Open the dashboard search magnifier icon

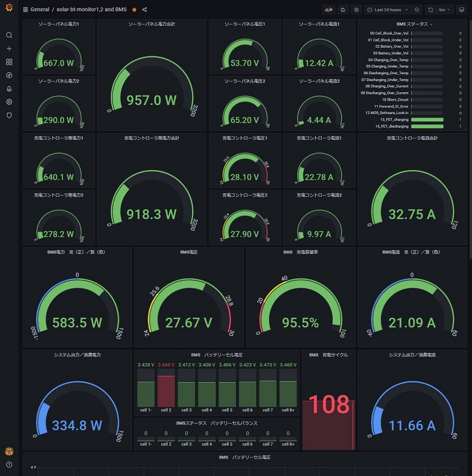9,35
